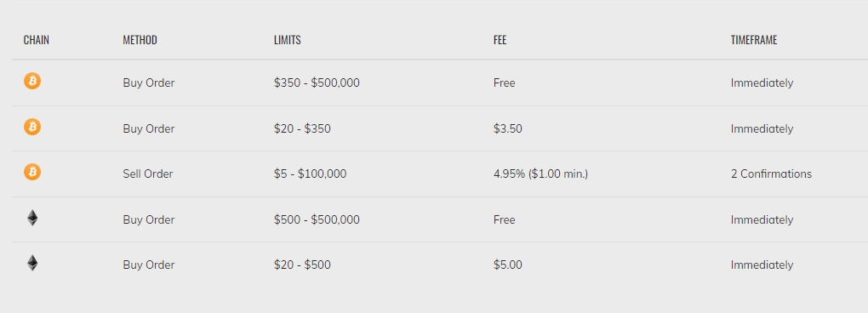The width and height of the screenshot is (868, 313).
Task: Select the METHOD column header
Action: (x=140, y=40)
